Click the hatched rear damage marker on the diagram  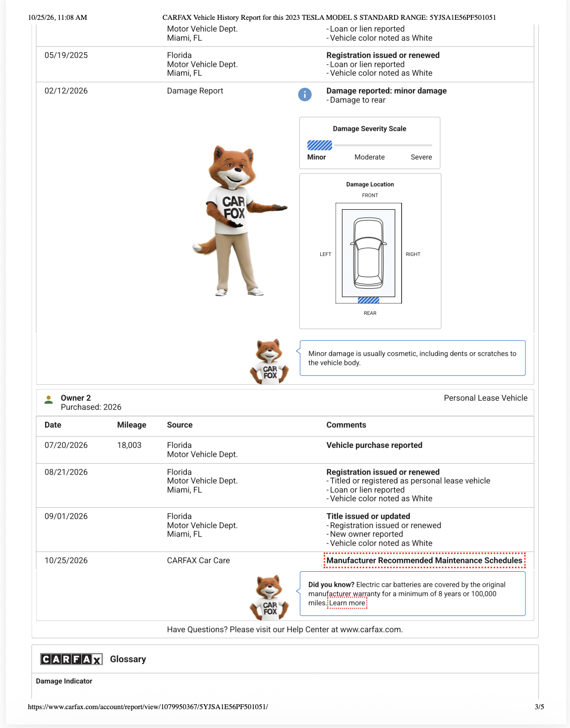pyautogui.click(x=368, y=300)
